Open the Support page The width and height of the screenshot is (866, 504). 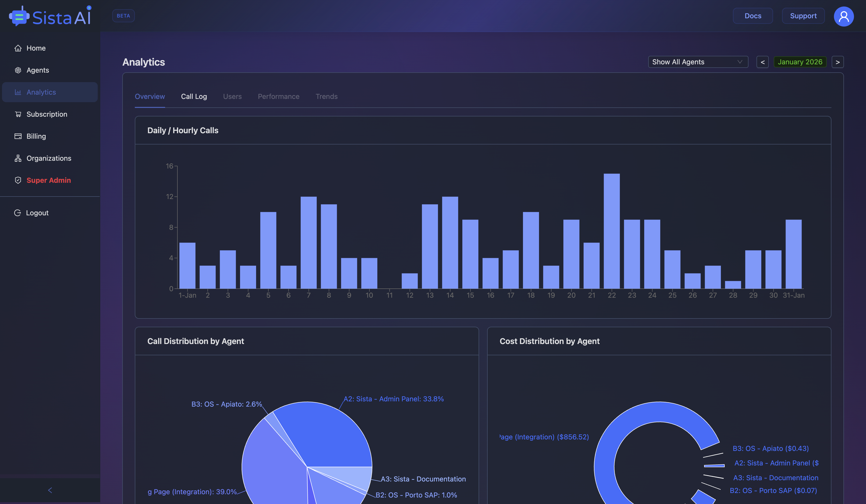[x=803, y=16]
